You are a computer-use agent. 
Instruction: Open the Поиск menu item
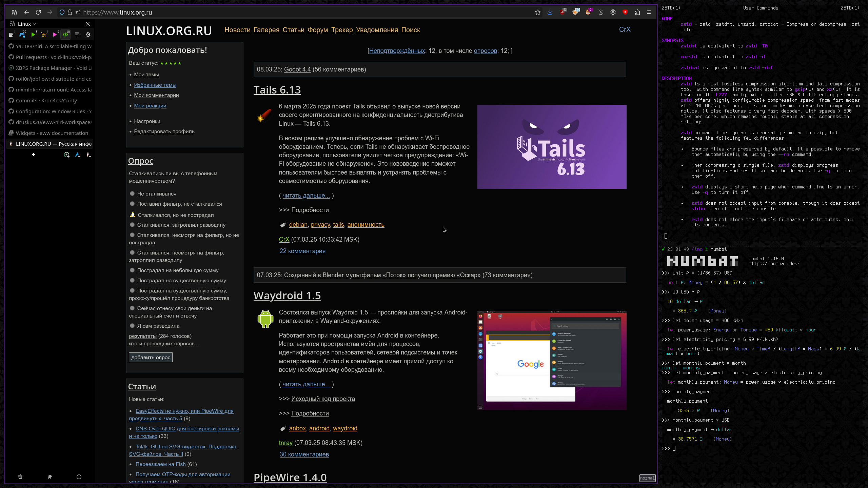411,30
